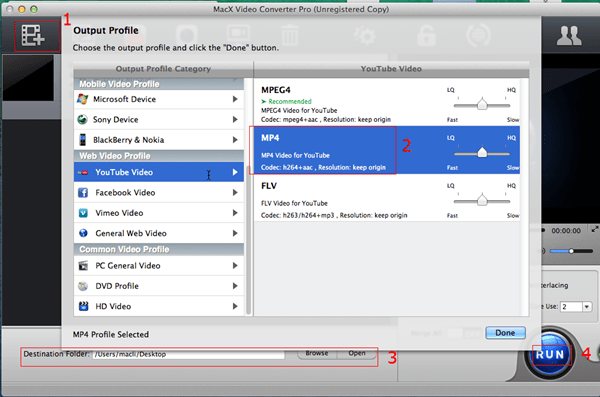Click the Add Video film icon
The height and width of the screenshot is (397, 600).
tap(33, 35)
